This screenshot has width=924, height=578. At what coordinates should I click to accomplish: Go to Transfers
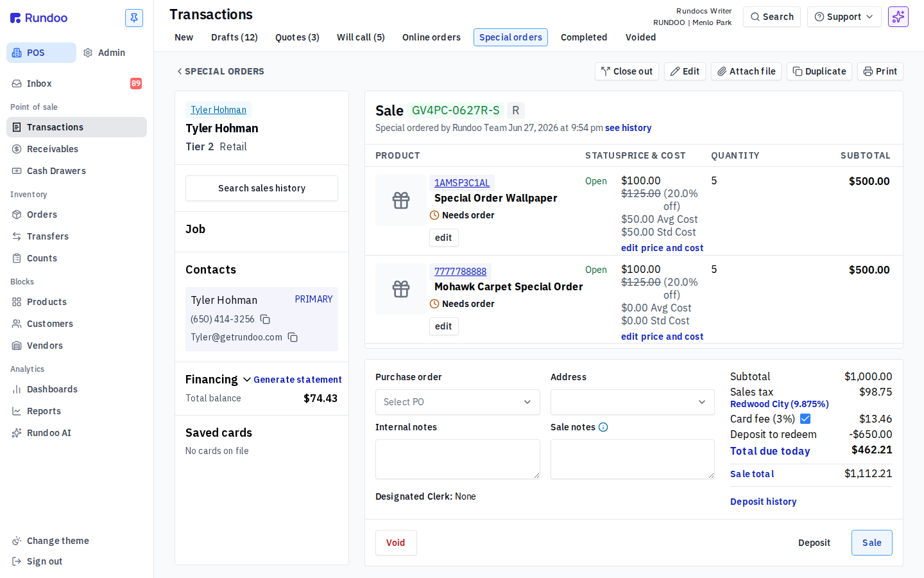(x=76, y=236)
